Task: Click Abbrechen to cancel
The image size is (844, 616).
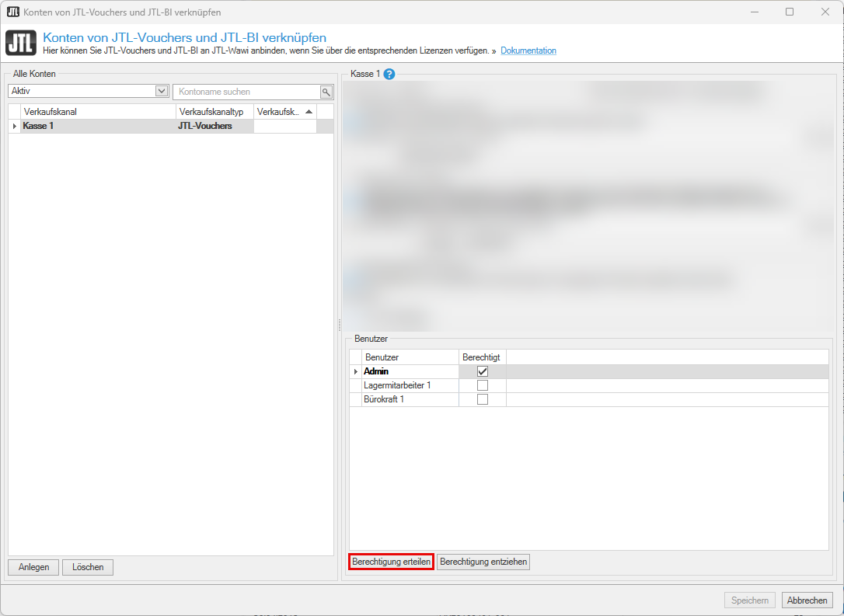Action: click(x=807, y=600)
